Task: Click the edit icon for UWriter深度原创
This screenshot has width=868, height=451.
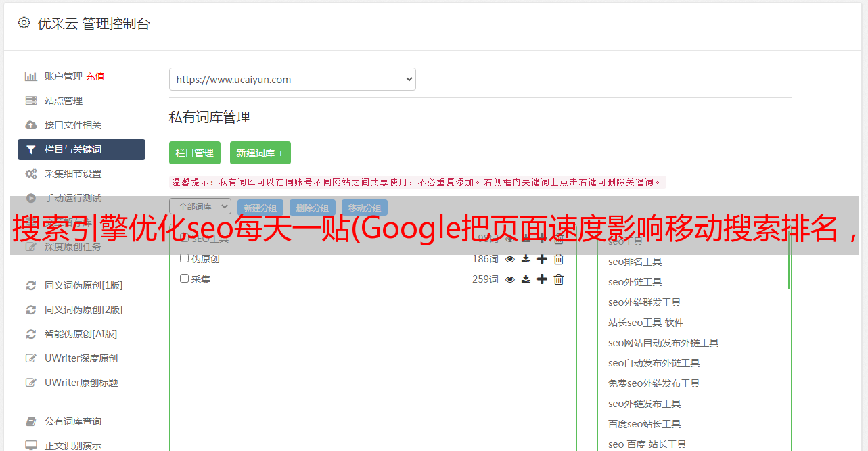Action: tap(31, 358)
